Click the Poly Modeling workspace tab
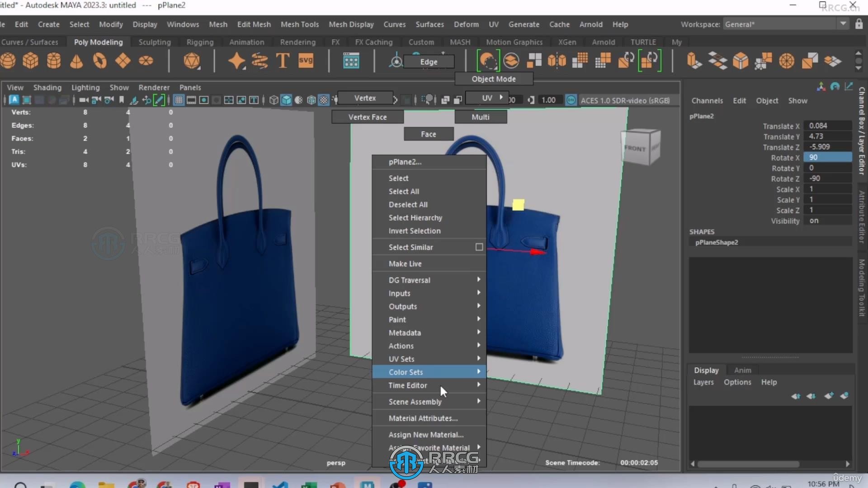 point(98,42)
